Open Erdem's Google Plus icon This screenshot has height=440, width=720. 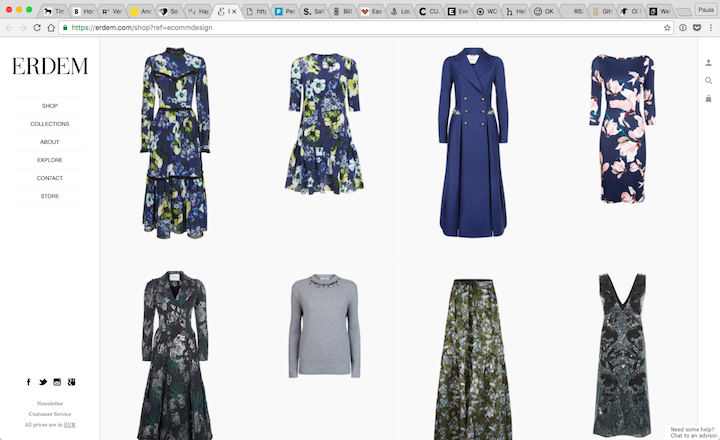[72, 382]
